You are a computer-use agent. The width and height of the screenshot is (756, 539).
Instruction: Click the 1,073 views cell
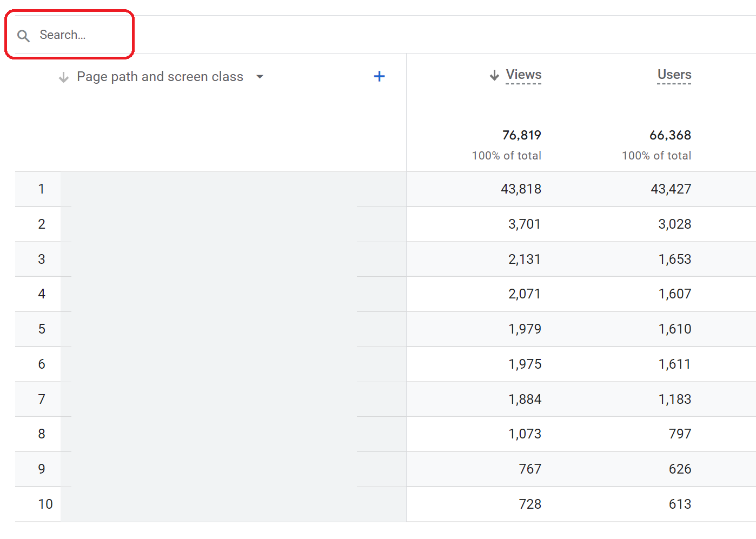pyautogui.click(x=525, y=434)
